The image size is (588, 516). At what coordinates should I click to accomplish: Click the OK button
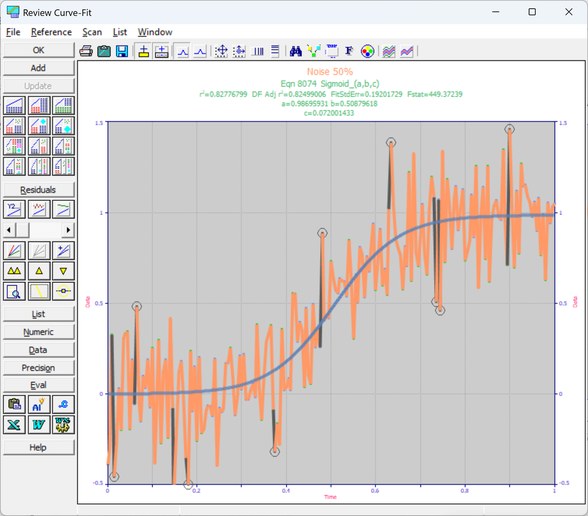38,50
